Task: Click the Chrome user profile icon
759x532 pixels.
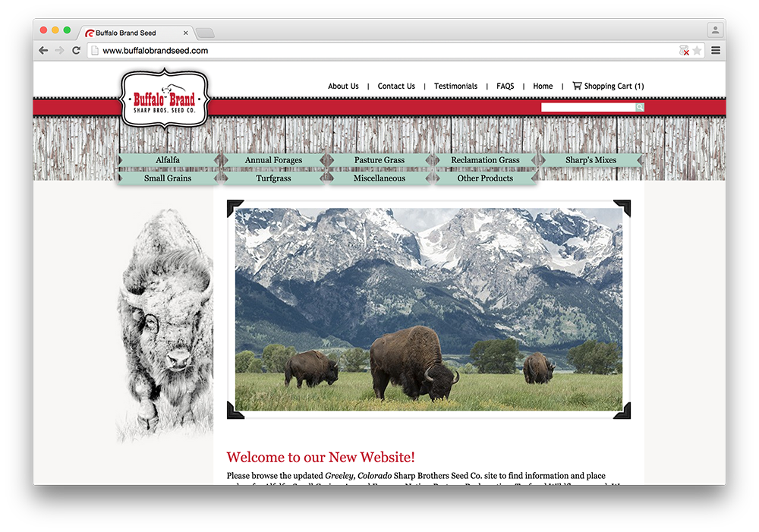Action: coord(714,30)
